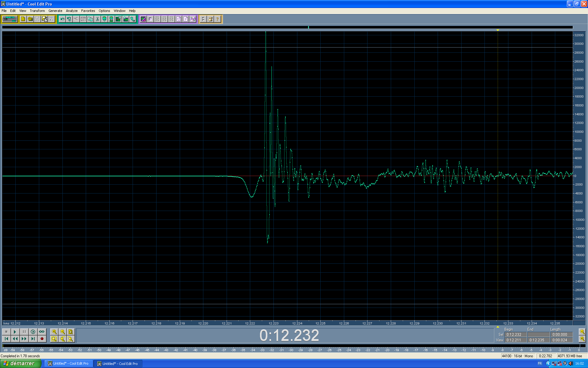Start recording with the red Record button
The height and width of the screenshot is (368, 588).
[x=42, y=339]
